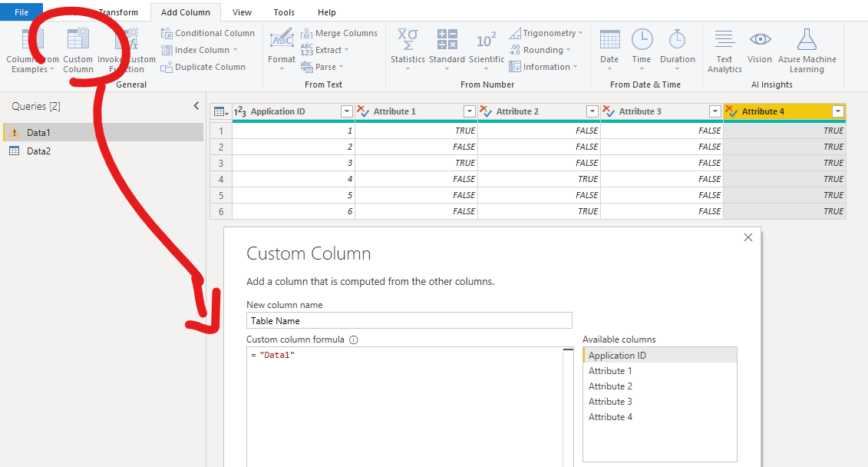Switch to the Transform tab
868x467 pixels.
pos(118,12)
